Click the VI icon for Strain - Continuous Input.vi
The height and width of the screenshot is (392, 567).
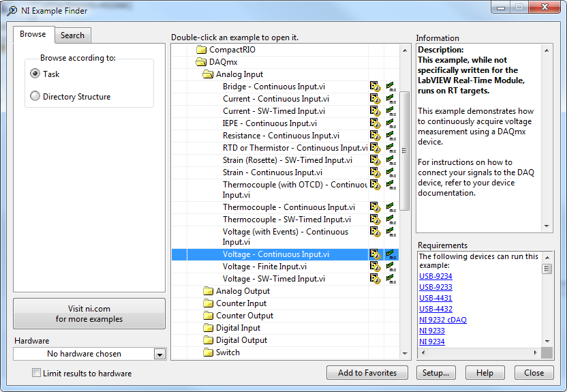[376, 173]
